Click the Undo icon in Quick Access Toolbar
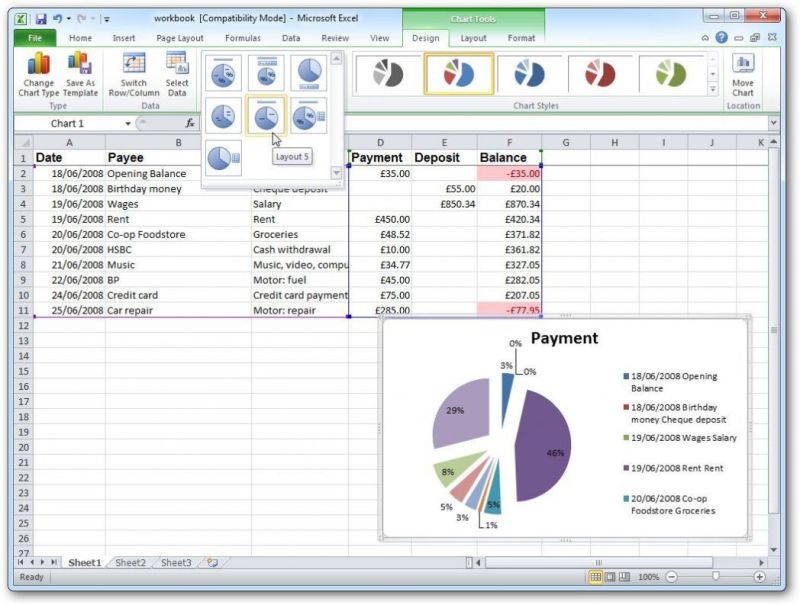Viewport: 800px width, 605px height. click(x=57, y=17)
